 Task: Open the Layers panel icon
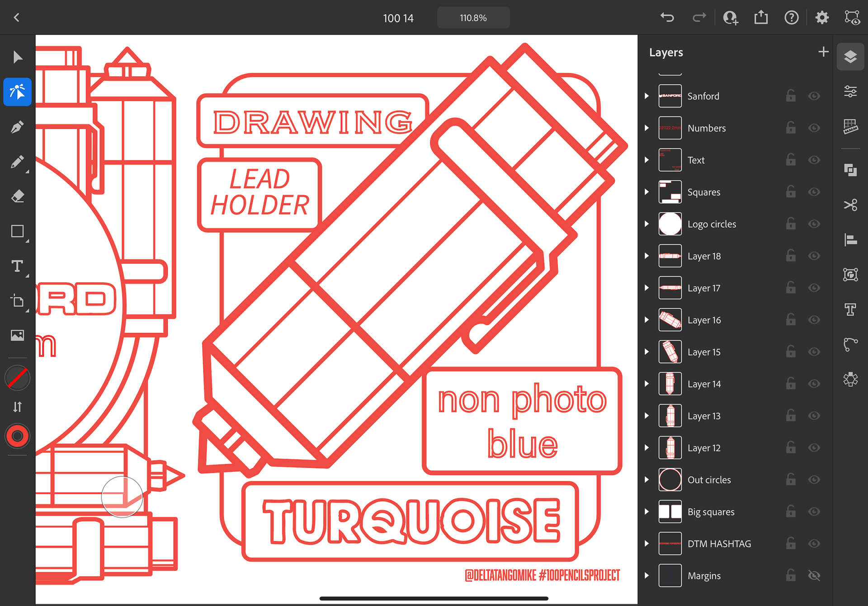(850, 57)
